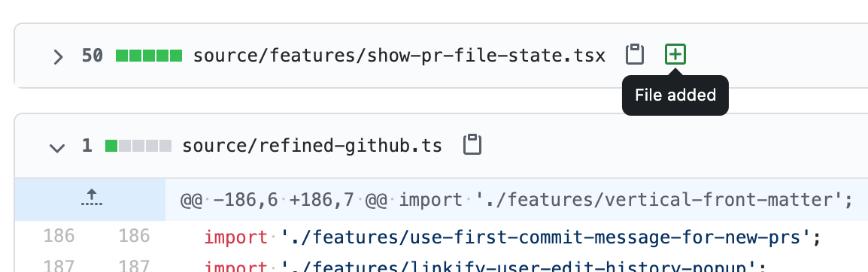The image size is (868, 272).
Task: Open the source/features/show-pr-file-state.tsx file link
Action: 399,56
